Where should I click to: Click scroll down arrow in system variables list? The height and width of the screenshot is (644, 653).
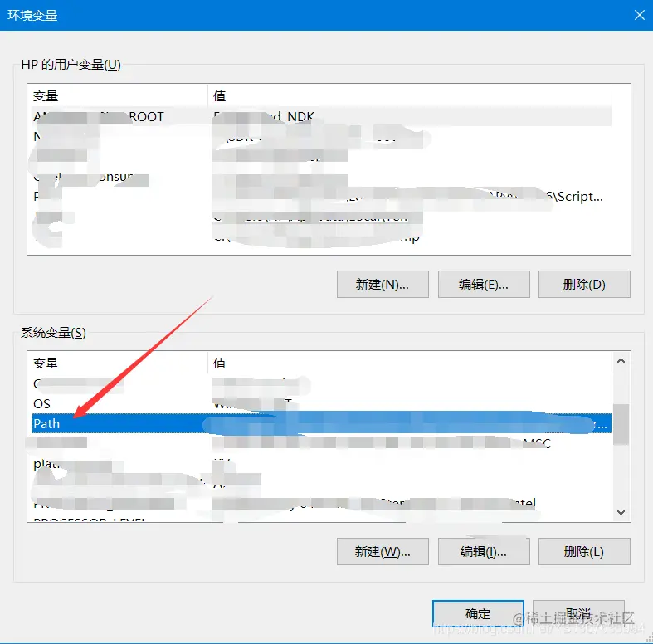(x=621, y=512)
